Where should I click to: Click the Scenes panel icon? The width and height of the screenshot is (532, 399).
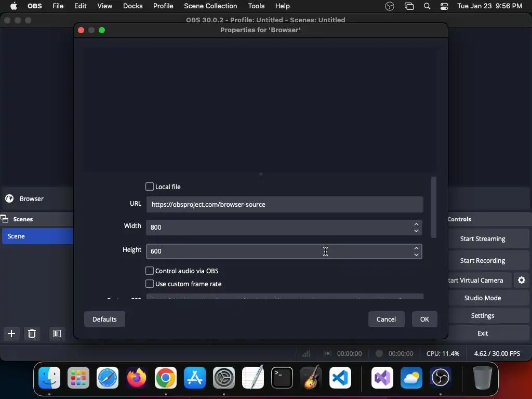[x=4, y=219]
